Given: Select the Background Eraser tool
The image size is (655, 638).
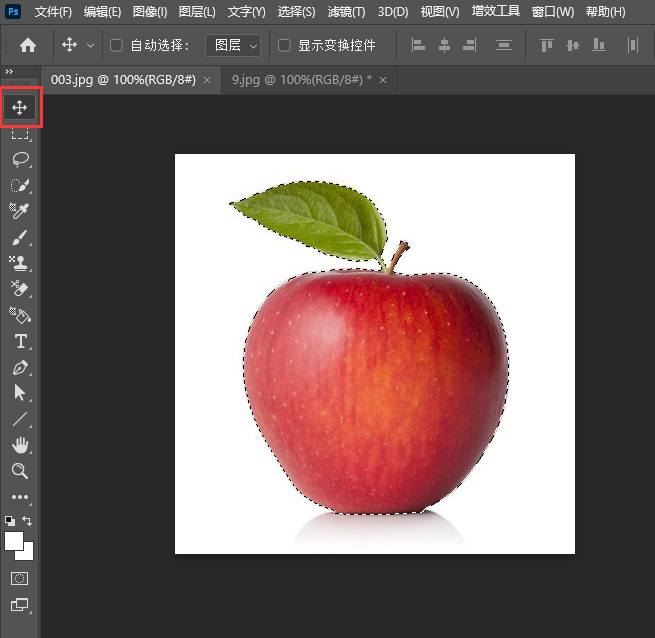Looking at the screenshot, I should coord(19,289).
